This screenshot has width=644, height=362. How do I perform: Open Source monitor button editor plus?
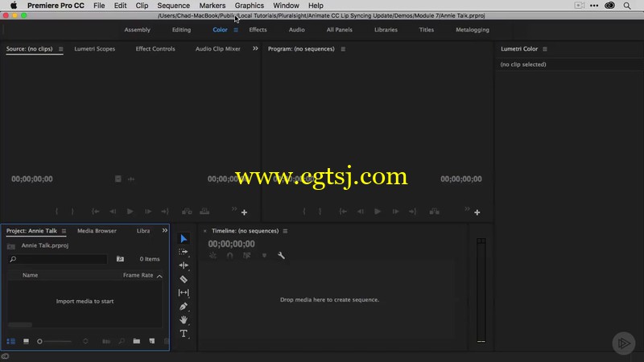[245, 212]
